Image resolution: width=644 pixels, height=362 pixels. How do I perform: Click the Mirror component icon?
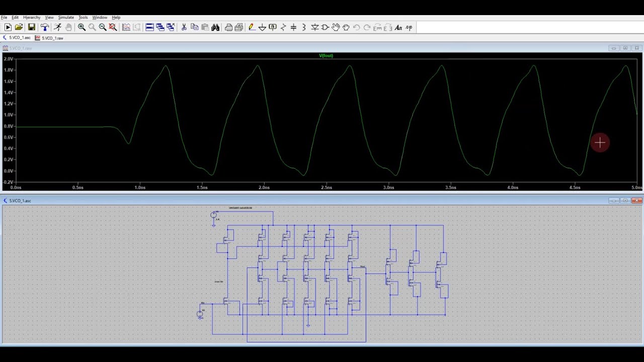click(388, 27)
